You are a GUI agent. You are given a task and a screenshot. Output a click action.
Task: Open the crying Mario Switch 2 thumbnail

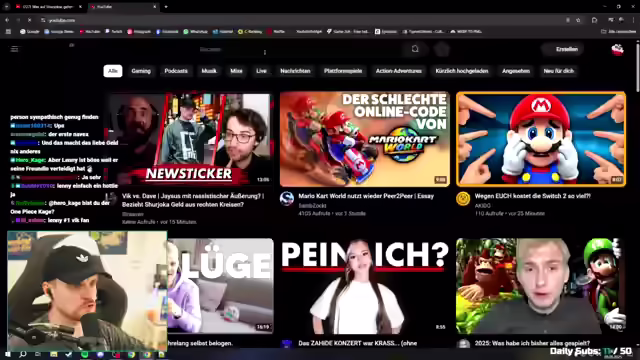tap(541, 139)
